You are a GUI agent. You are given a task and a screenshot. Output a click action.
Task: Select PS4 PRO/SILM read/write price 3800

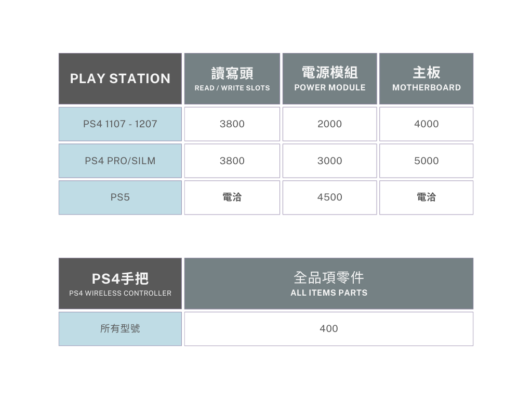tap(232, 161)
